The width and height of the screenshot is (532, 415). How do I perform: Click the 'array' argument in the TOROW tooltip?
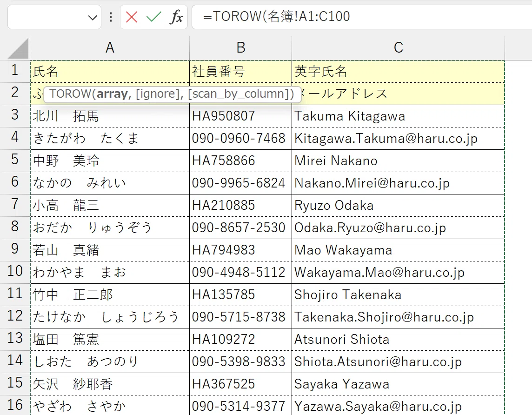112,94
